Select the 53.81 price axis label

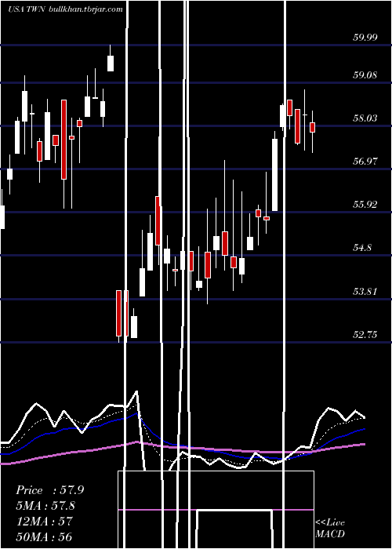click(x=365, y=291)
